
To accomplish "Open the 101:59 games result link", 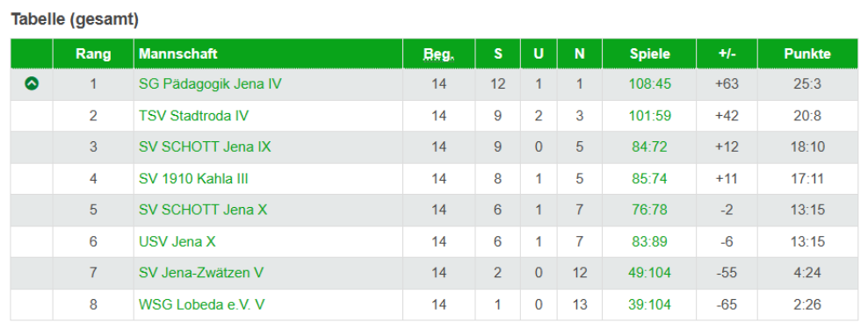I will coord(650,116).
